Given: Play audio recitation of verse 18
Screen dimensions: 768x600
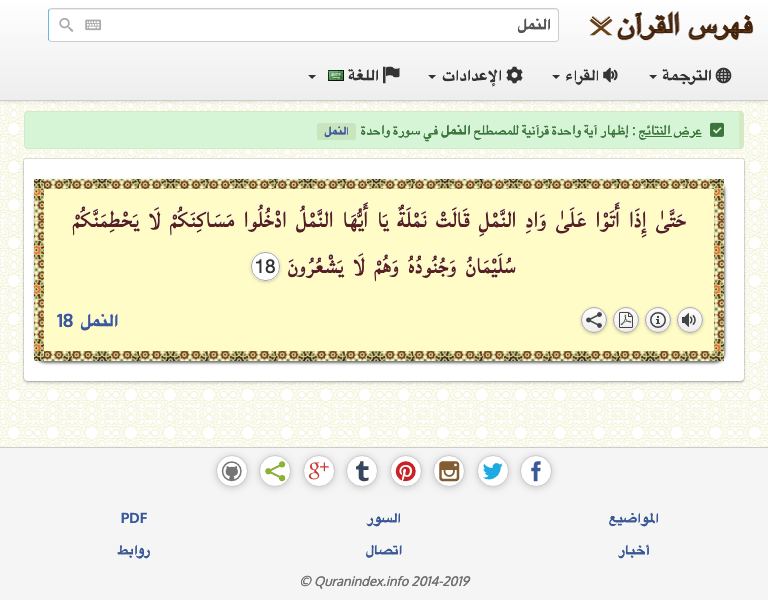Looking at the screenshot, I should pos(689,320).
